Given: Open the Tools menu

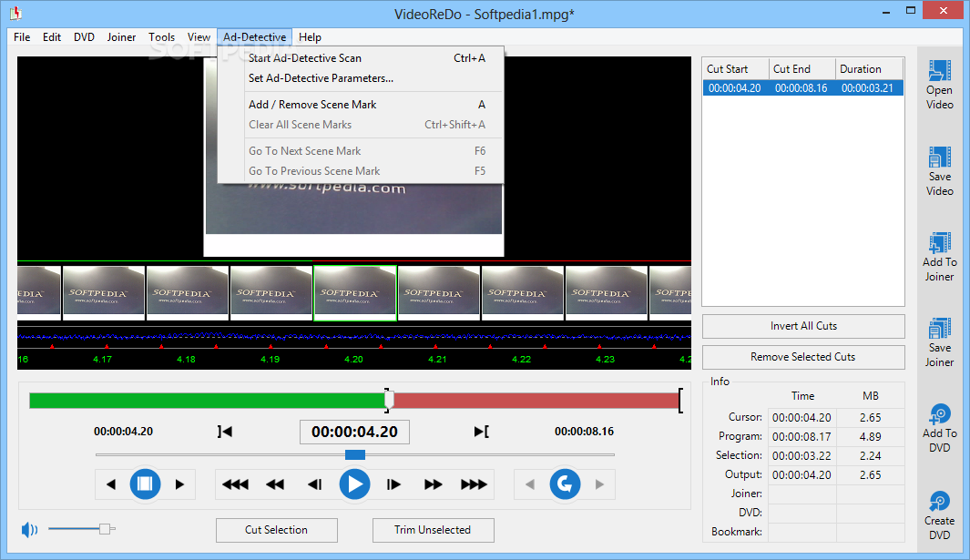Looking at the screenshot, I should click(161, 37).
